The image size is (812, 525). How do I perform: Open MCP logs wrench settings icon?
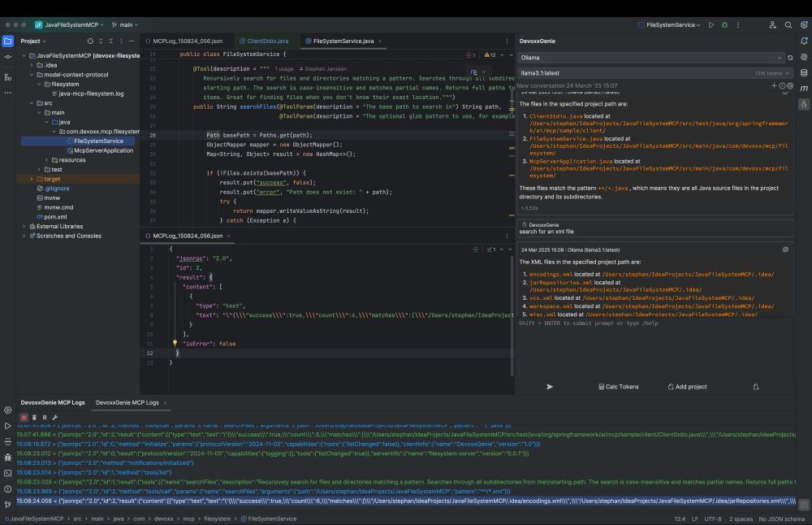click(x=55, y=417)
